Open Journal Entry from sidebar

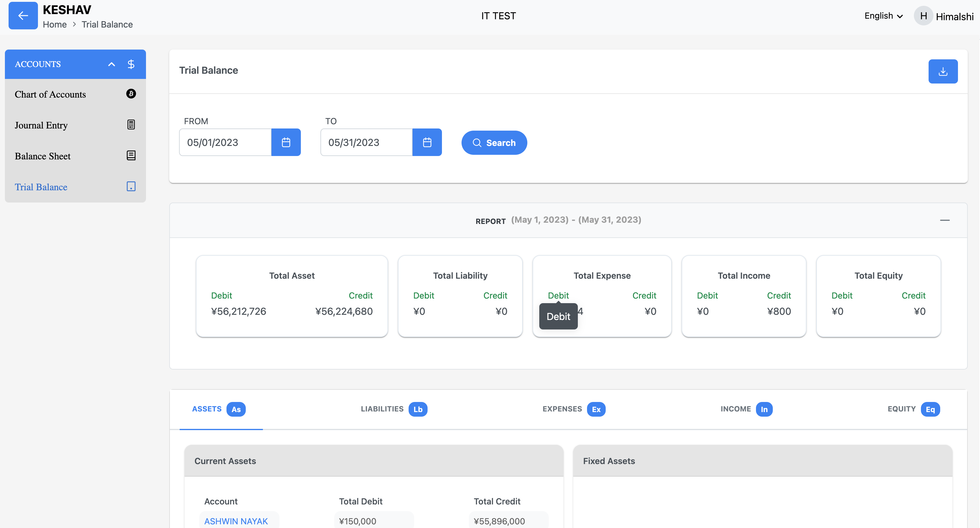click(75, 125)
